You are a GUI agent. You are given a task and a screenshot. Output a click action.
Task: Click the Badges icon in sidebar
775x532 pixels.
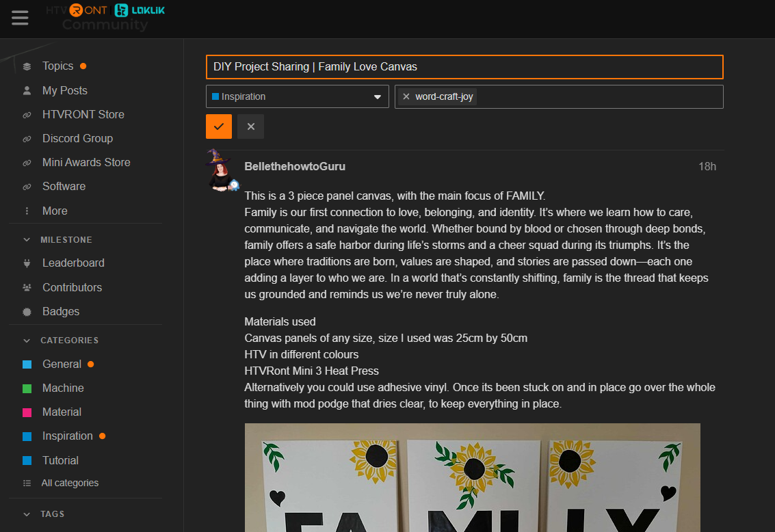[27, 312]
